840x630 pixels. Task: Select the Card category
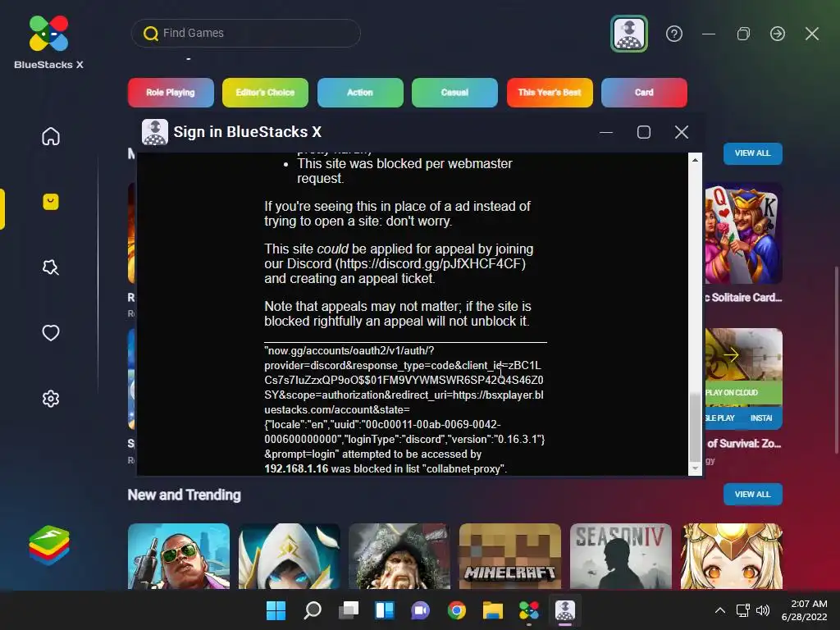[x=645, y=92]
